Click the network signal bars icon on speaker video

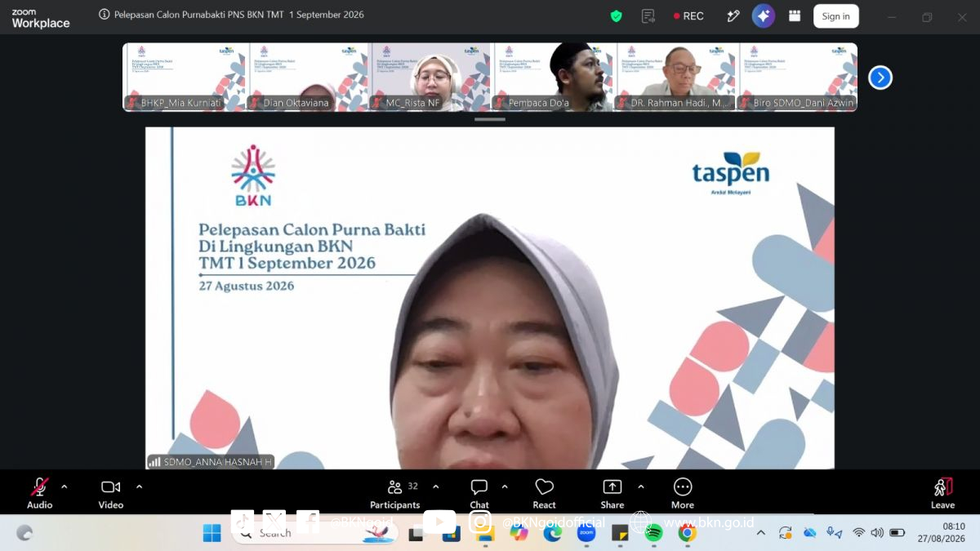pos(154,462)
